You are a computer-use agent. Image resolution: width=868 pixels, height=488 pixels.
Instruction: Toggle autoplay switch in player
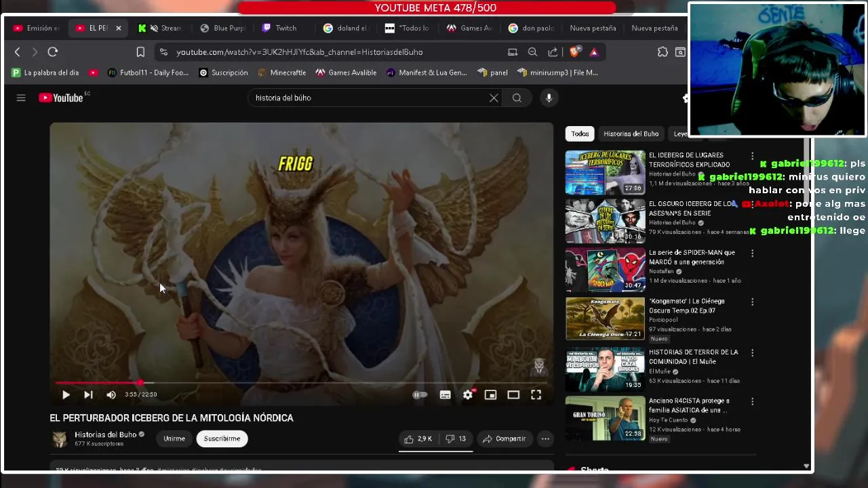pos(420,394)
